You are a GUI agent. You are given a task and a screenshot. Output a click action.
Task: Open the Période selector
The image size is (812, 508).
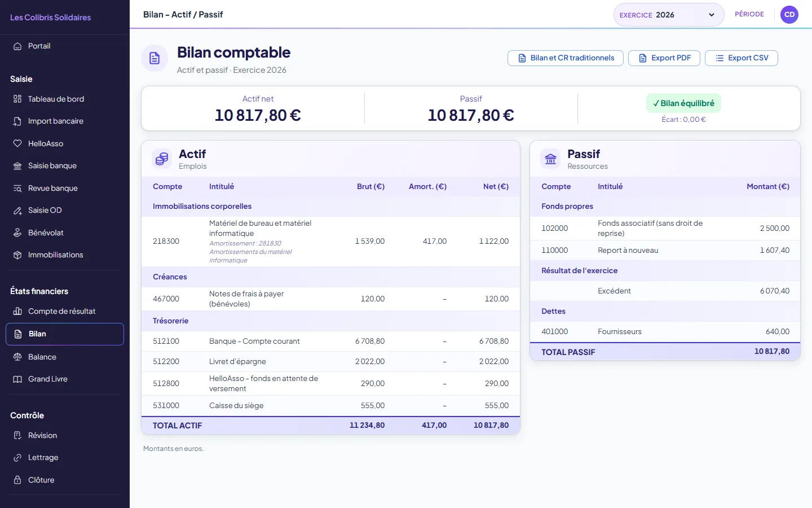[x=749, y=15]
